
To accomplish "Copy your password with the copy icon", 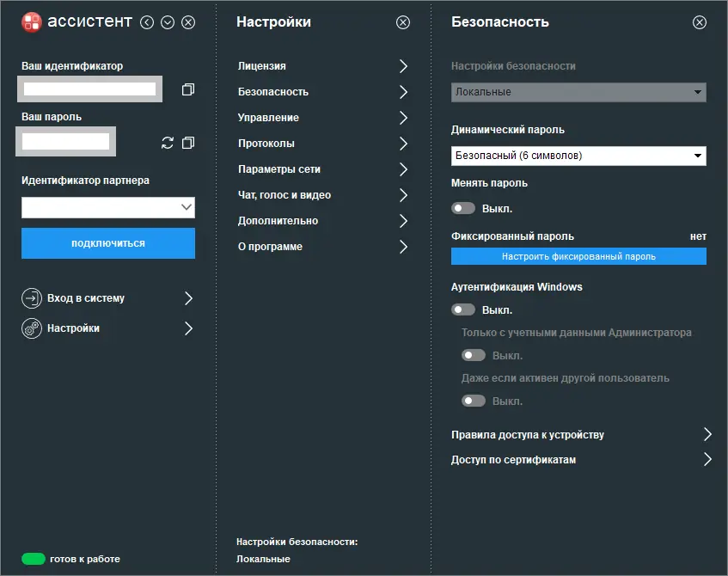I will coord(188,143).
